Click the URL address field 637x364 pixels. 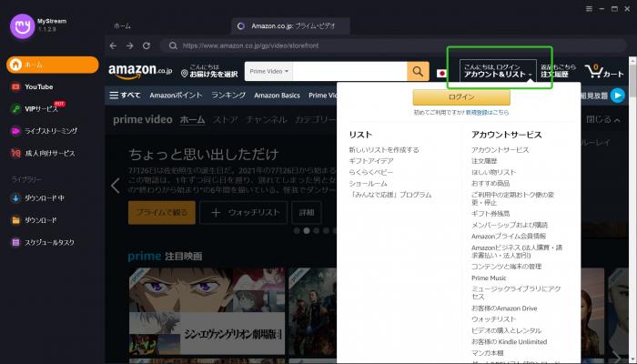[x=393, y=45]
